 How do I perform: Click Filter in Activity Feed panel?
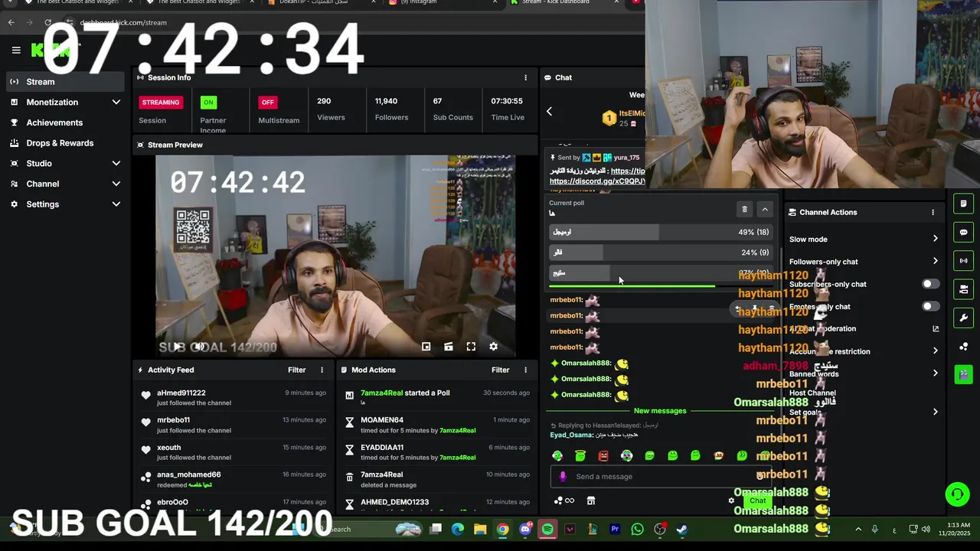coord(297,370)
